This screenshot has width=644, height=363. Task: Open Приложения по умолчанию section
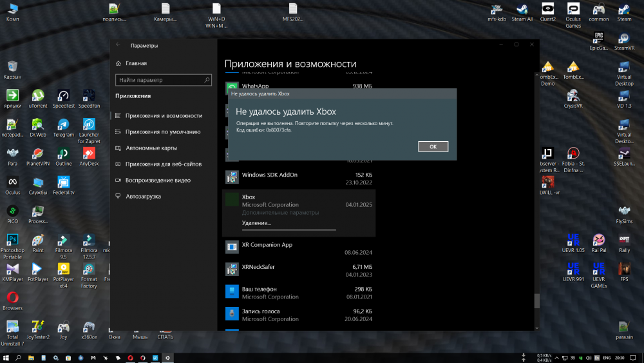click(x=164, y=132)
